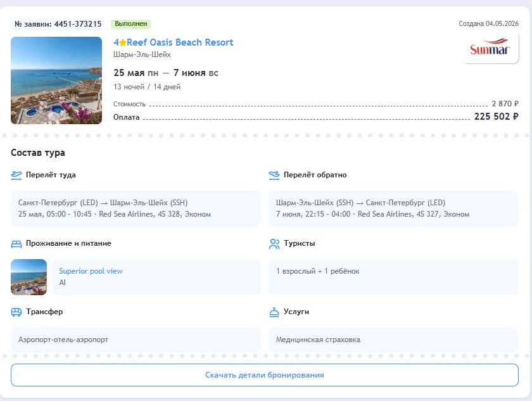Click the creation date Создана 04.05.2026
The width and height of the screenshot is (532, 401).
coord(488,23)
